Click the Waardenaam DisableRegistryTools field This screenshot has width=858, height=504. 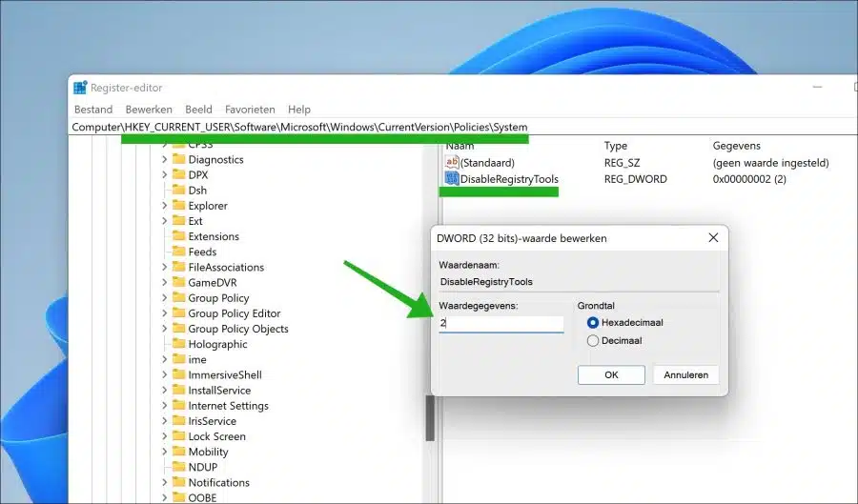coord(579,281)
